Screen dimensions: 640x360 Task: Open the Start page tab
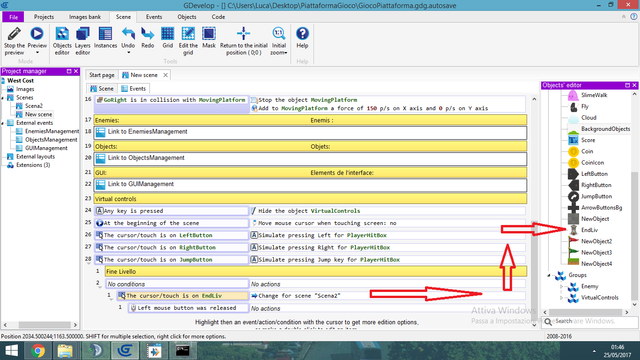(x=102, y=75)
